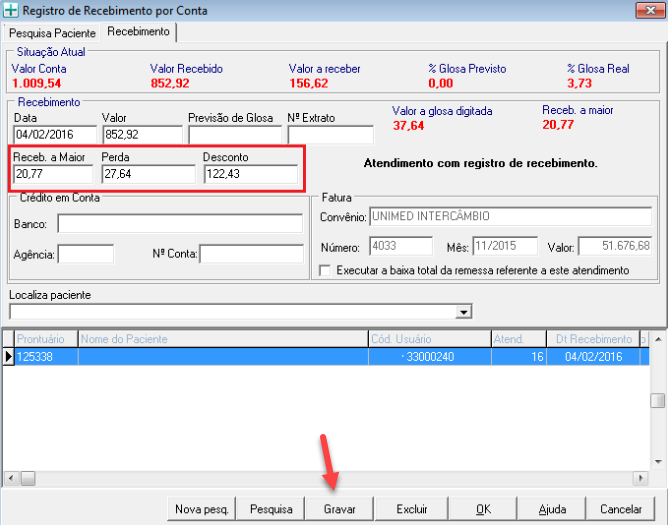668x525 pixels.
Task: Open help with the Ajuda button
Action: tap(552, 509)
